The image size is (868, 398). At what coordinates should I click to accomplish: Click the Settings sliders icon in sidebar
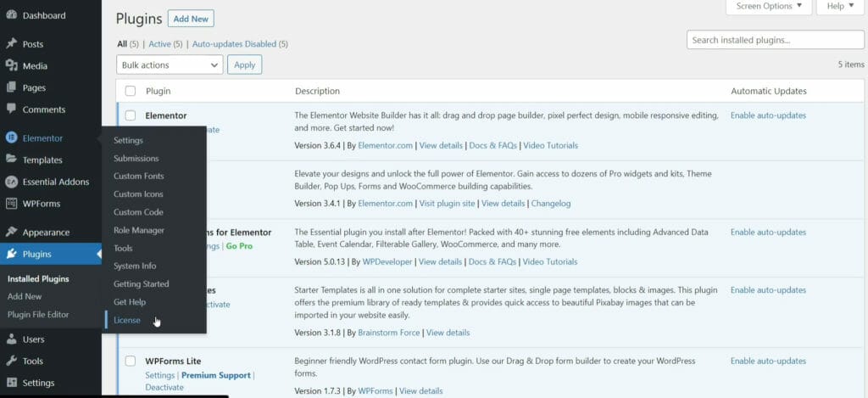(x=12, y=383)
